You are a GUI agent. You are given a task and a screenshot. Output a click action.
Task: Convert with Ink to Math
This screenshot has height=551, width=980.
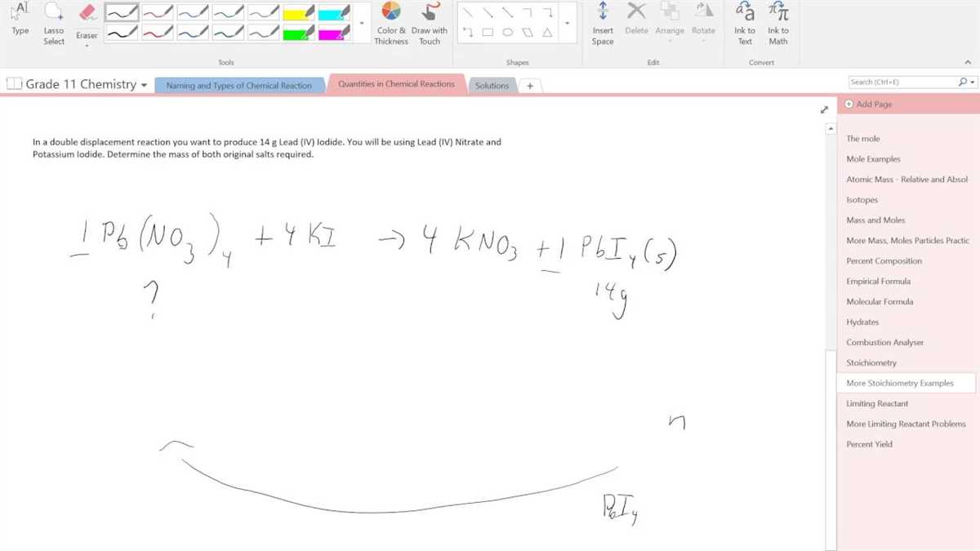pyautogui.click(x=778, y=23)
